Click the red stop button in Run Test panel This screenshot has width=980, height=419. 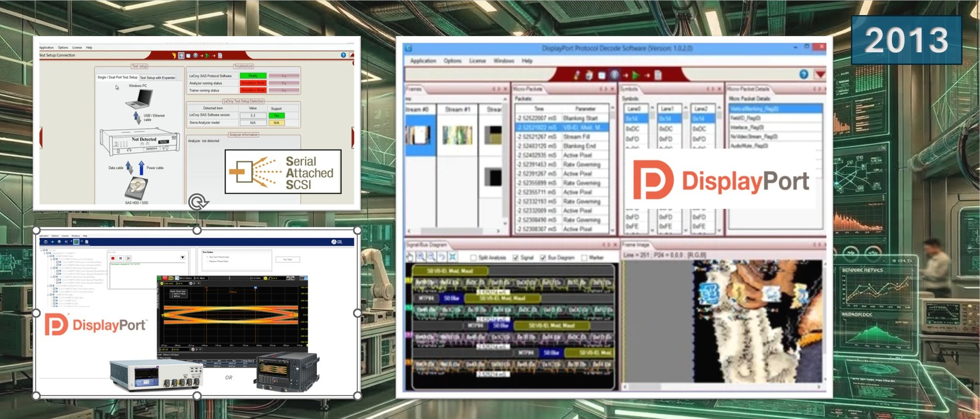tap(113, 258)
